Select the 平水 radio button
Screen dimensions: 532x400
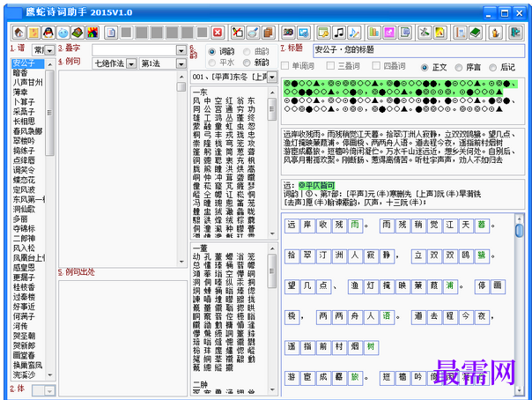click(212, 63)
